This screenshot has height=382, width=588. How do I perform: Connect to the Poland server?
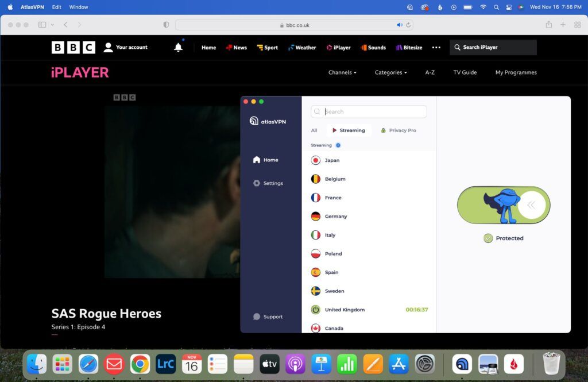coord(369,254)
